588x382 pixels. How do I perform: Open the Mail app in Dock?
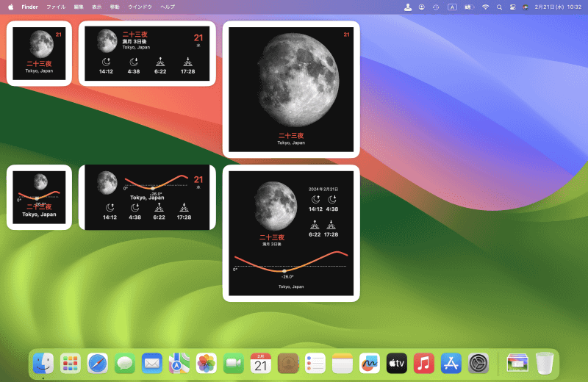click(152, 363)
